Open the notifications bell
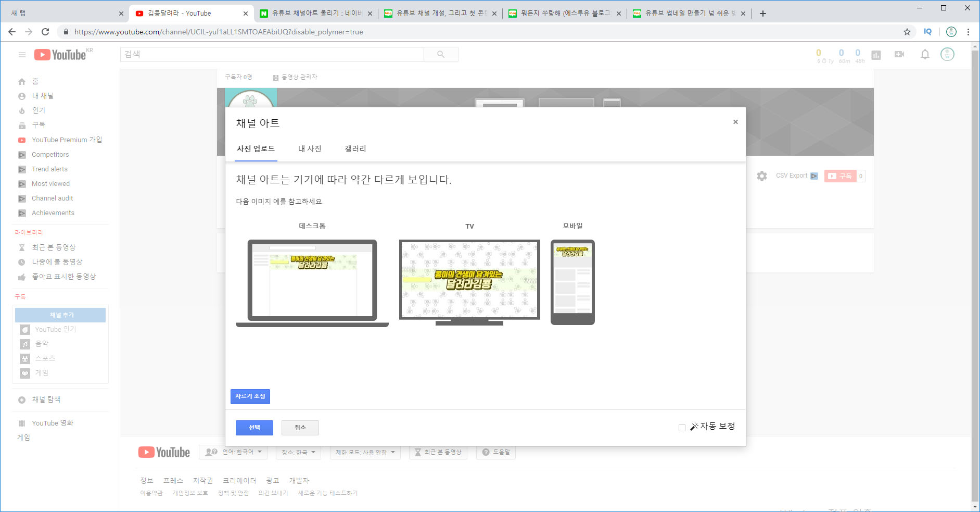 pyautogui.click(x=925, y=54)
